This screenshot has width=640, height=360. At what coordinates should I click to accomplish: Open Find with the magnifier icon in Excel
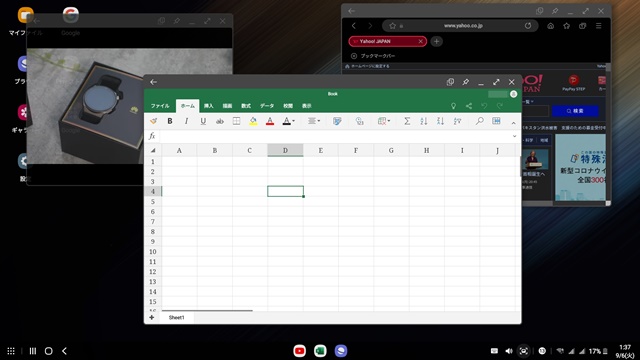tap(480, 121)
